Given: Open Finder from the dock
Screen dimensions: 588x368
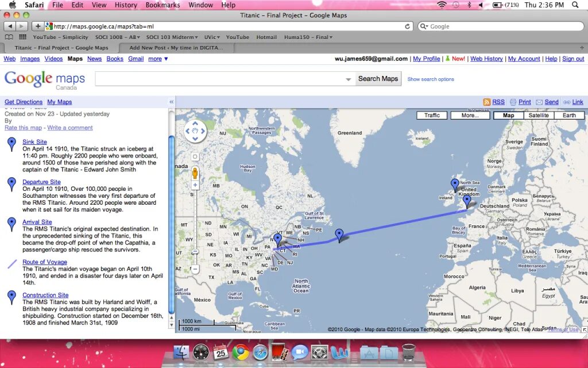Looking at the screenshot, I should (x=181, y=352).
